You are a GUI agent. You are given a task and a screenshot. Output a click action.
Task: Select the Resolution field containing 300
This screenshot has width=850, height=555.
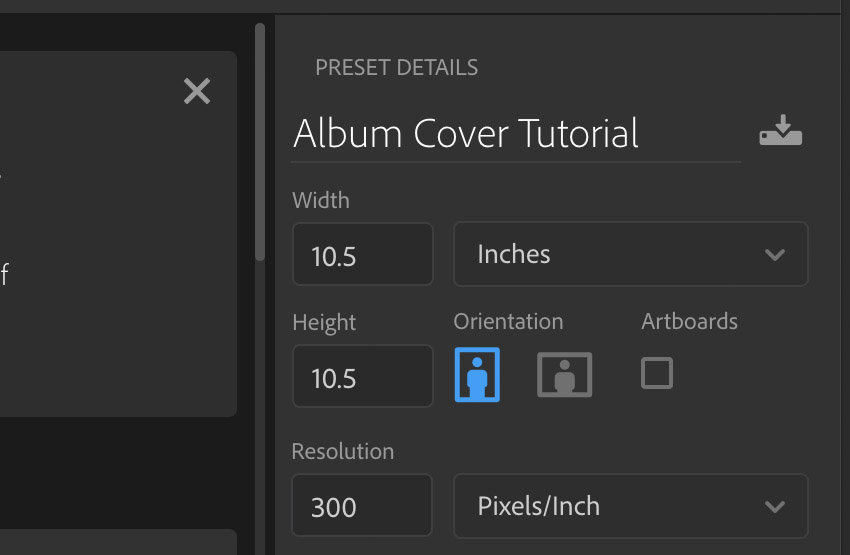point(362,505)
